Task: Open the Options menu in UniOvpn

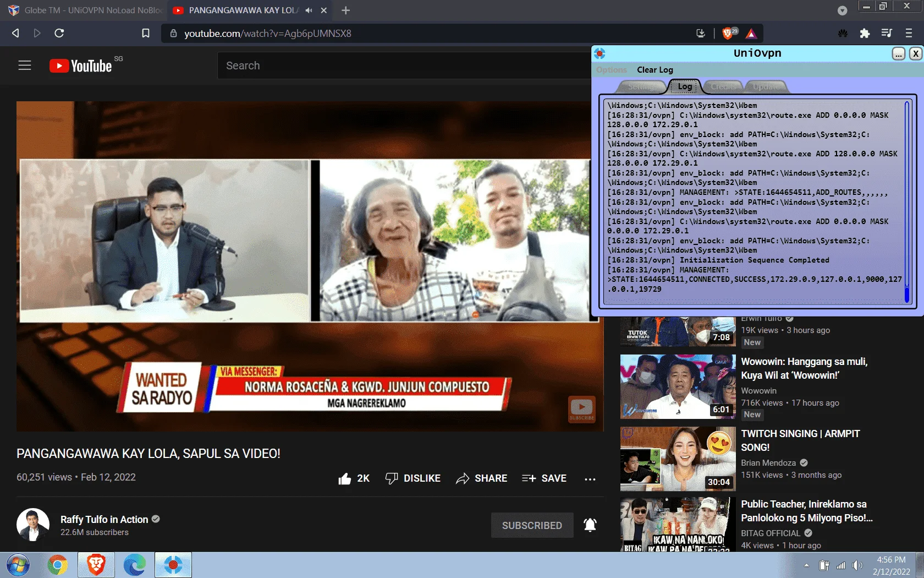Action: (x=612, y=70)
